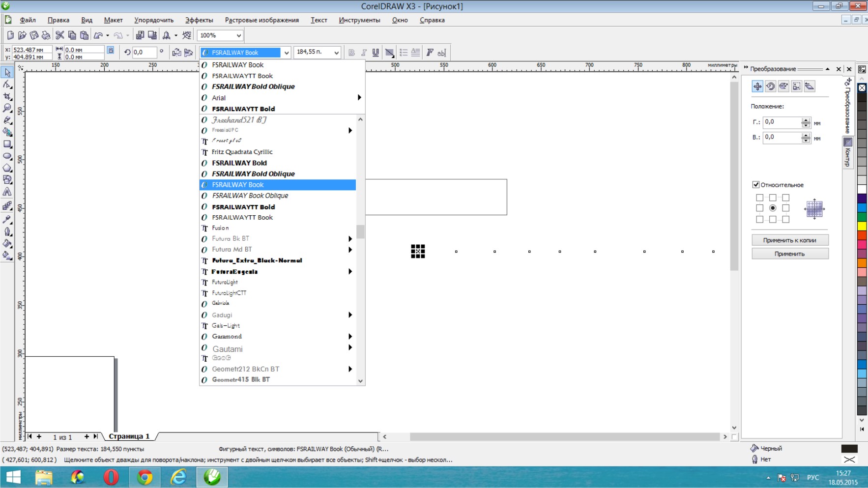This screenshot has height=488, width=868.
Task: Click the New document icon
Action: 10,35
